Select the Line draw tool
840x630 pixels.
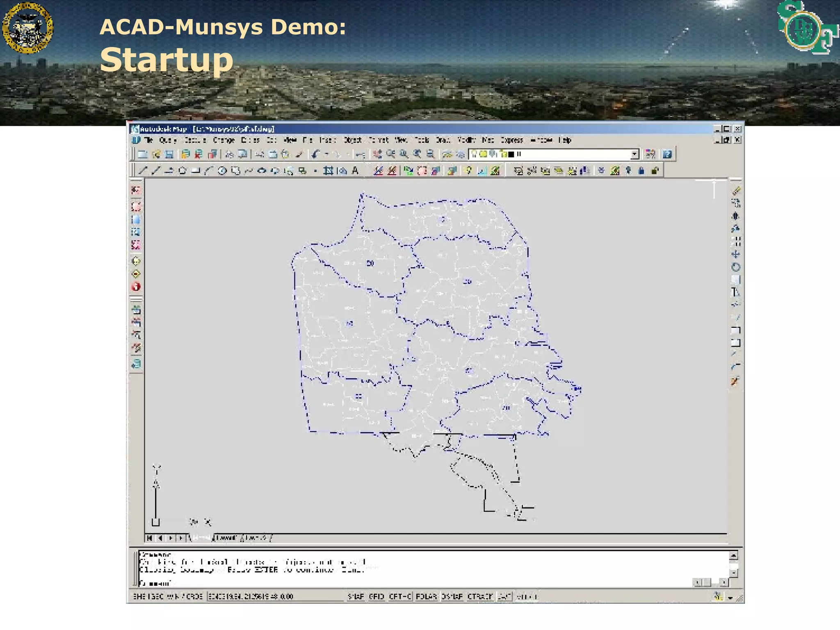142,171
